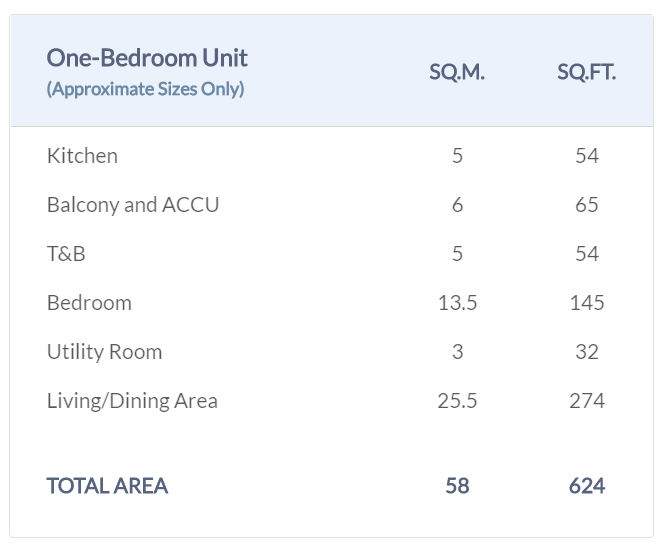Click the One-Bedroom Unit heading

(147, 58)
